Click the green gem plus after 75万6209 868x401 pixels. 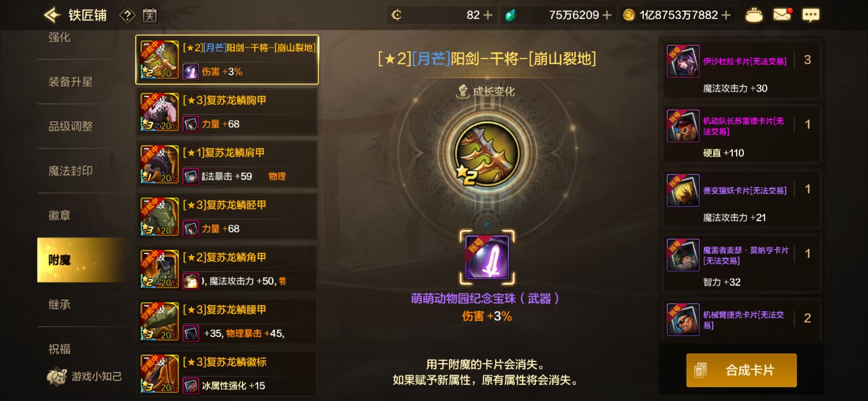tap(607, 15)
